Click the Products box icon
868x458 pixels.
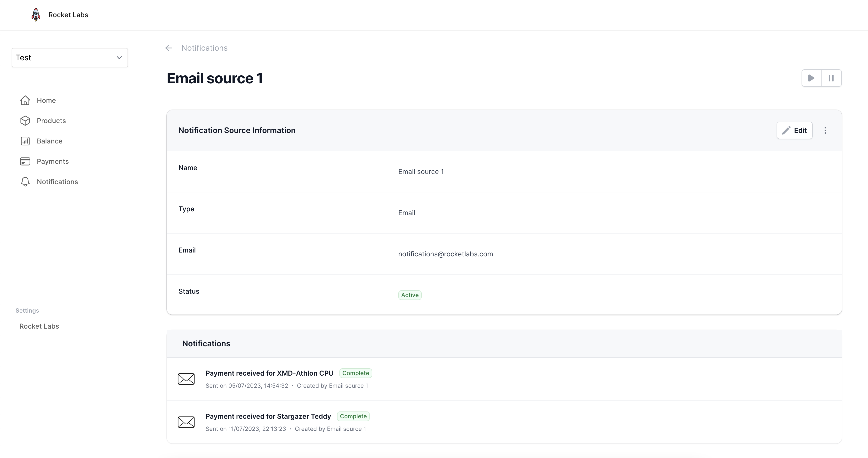tap(25, 121)
